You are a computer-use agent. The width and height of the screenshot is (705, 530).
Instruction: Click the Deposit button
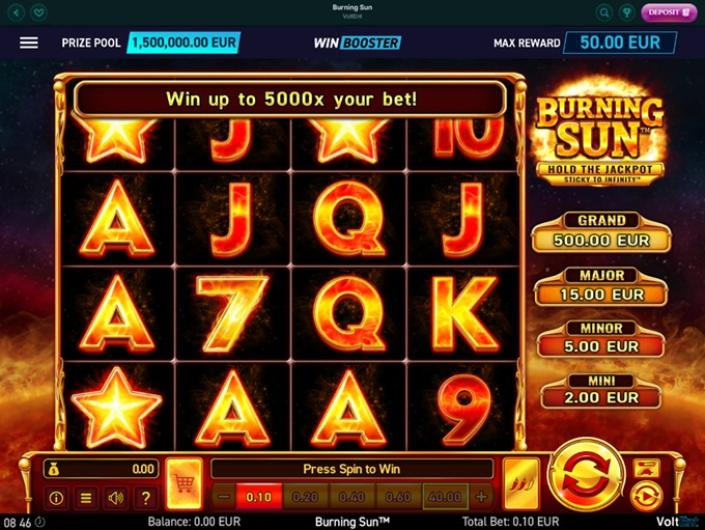tap(669, 12)
